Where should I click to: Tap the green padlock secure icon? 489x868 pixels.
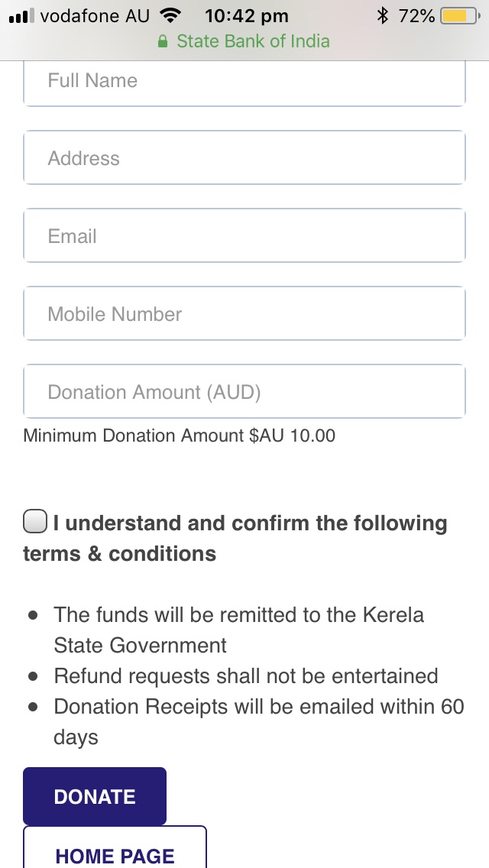[x=163, y=42]
